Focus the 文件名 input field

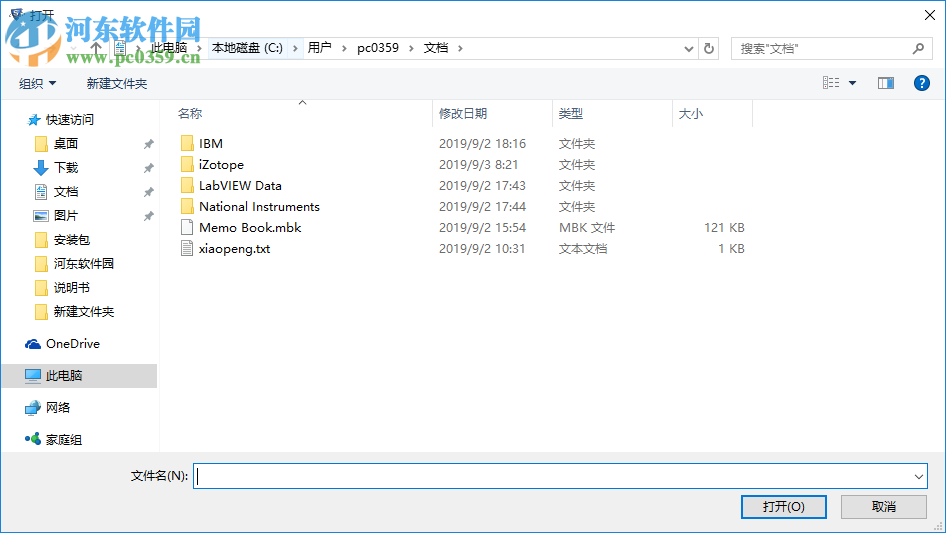click(x=553, y=476)
